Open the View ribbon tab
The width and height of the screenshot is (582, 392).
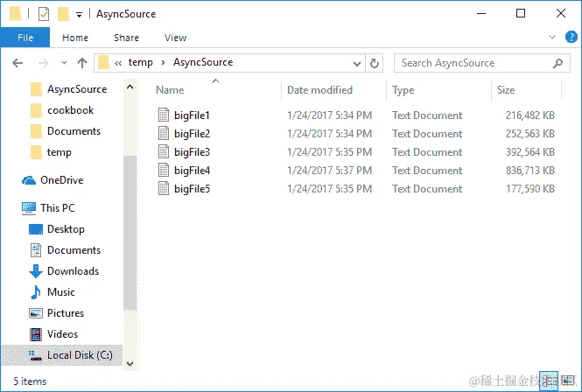[x=175, y=38]
